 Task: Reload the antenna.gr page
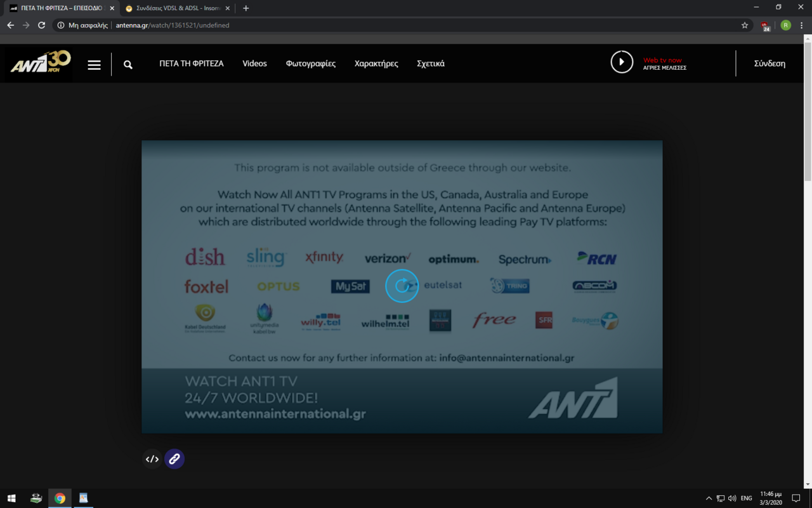click(42, 25)
